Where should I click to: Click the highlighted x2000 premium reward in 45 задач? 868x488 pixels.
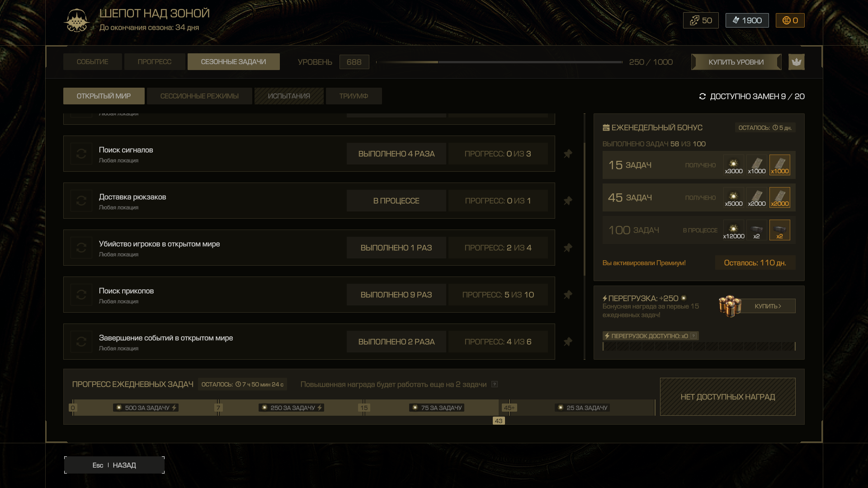[779, 197]
